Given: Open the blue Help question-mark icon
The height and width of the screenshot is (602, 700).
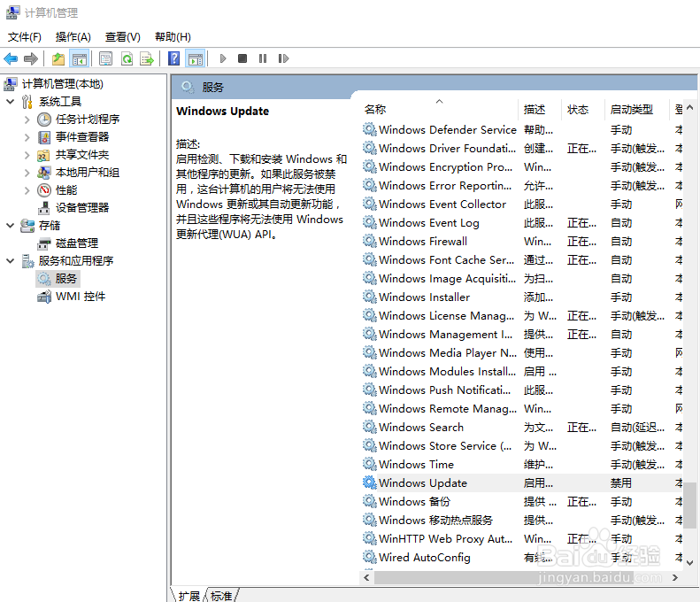Looking at the screenshot, I should [173, 58].
